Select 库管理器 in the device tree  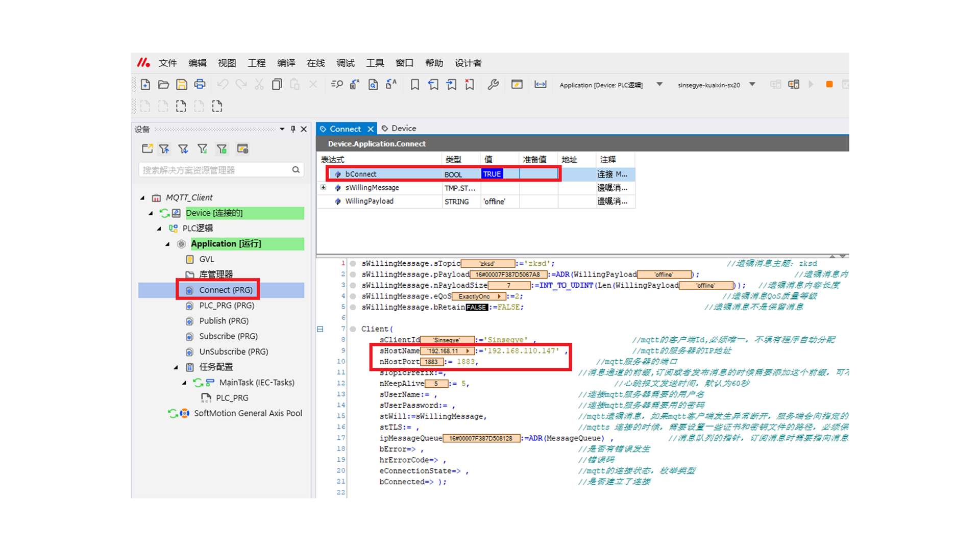tap(215, 274)
